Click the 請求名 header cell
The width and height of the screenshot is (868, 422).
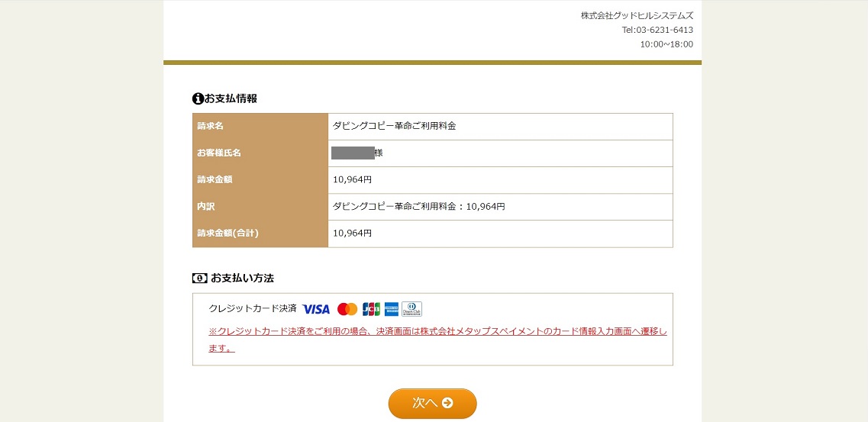click(x=260, y=127)
